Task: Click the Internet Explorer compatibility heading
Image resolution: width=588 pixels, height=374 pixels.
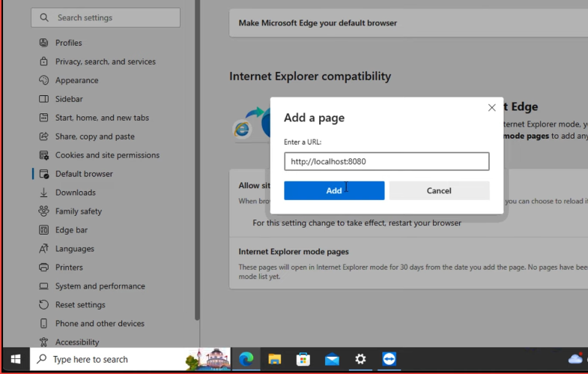Action: (310, 76)
